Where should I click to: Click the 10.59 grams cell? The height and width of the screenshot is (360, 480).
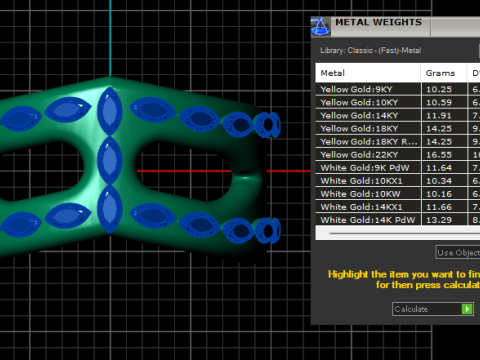pos(444,102)
